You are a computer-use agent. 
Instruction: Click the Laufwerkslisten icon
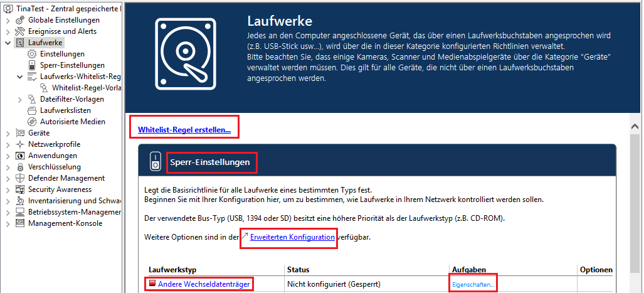(32, 110)
